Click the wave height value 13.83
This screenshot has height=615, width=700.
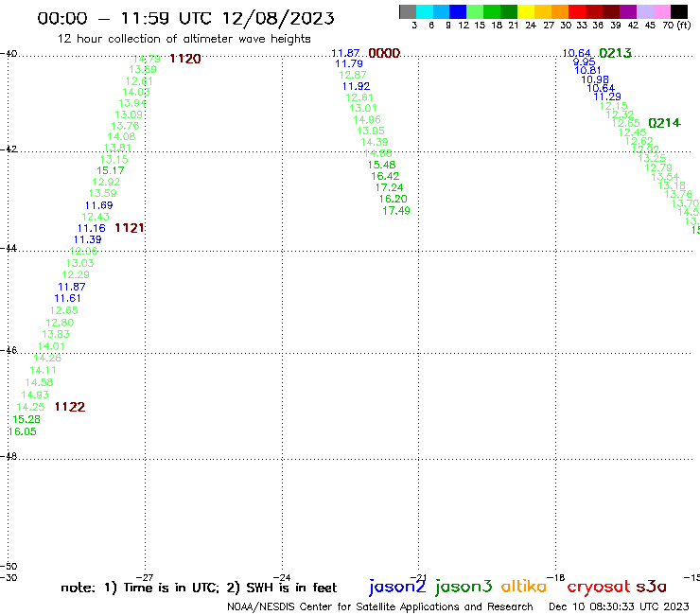[x=56, y=335]
